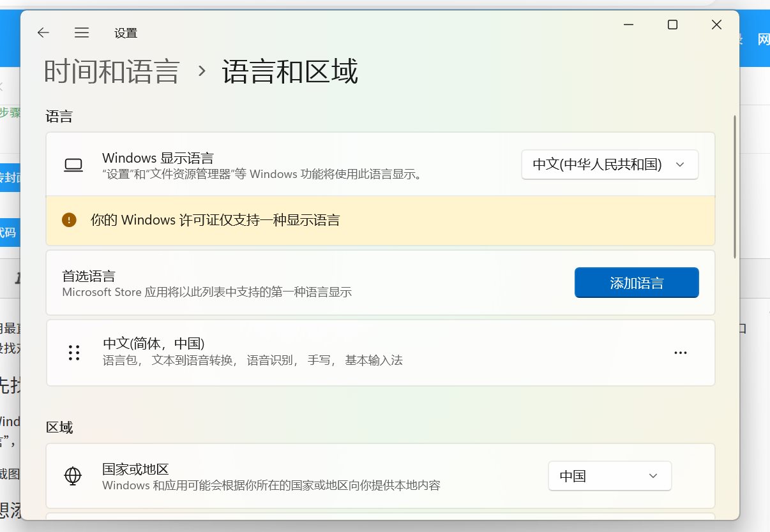Image resolution: width=770 pixels, height=532 pixels.
Task: Click the 语言和区域 page title
Action: [x=290, y=71]
